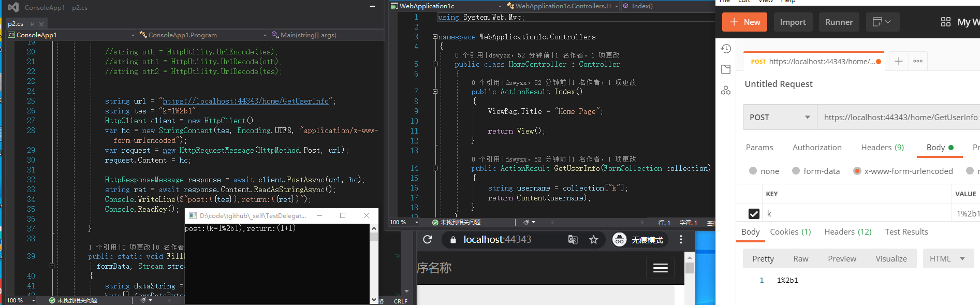Click Visual Studio logo in ConsoleApp1 window
This screenshot has width=980, height=305.
pos(13,7)
